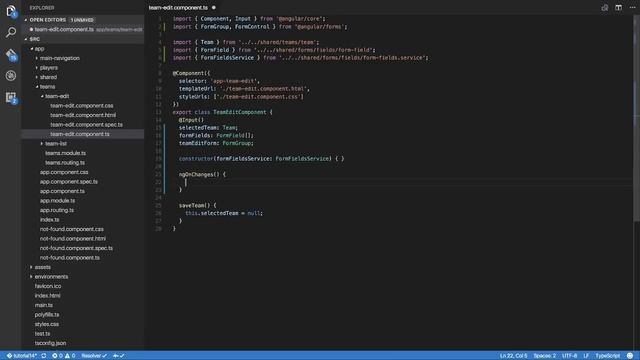This screenshot has height=360, width=640.
Task: Place cursor on the ngOnChanges() line
Action: tap(202, 174)
